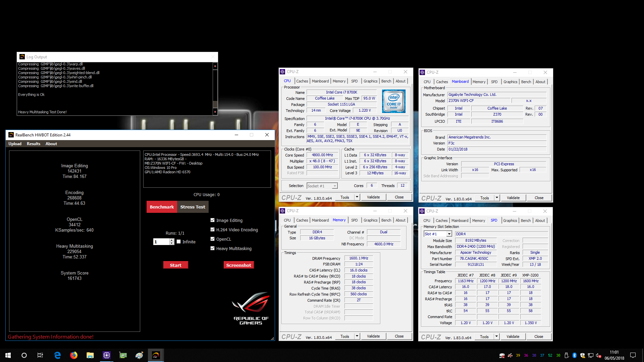Switch to RealBench taskbar icon
The width and height of the screenshot is (644, 362).
coord(156,355)
